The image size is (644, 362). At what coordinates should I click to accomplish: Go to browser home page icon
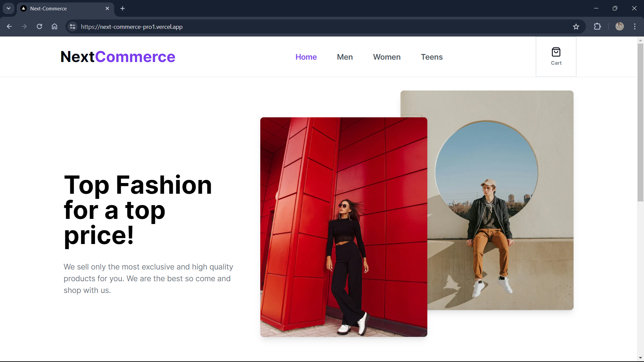54,26
